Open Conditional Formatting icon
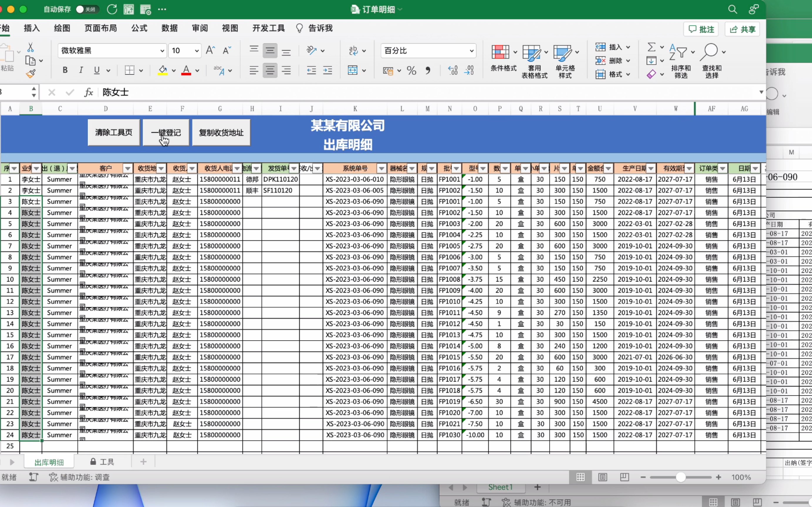 coord(500,52)
